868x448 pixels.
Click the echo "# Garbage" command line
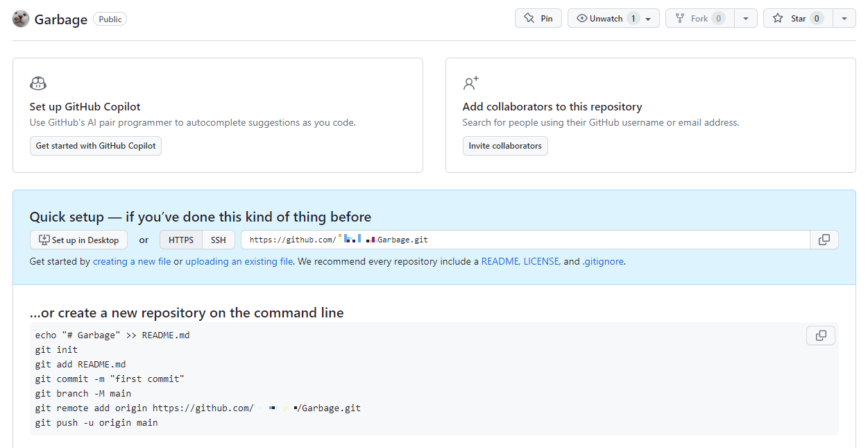112,335
